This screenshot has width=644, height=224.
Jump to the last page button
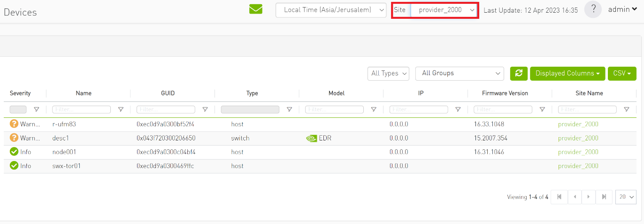point(604,197)
